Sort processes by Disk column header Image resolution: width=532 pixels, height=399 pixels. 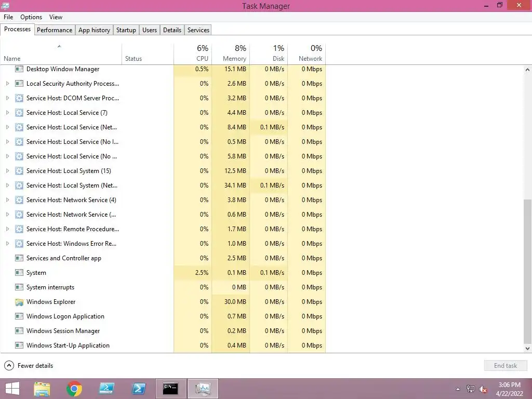click(x=269, y=54)
